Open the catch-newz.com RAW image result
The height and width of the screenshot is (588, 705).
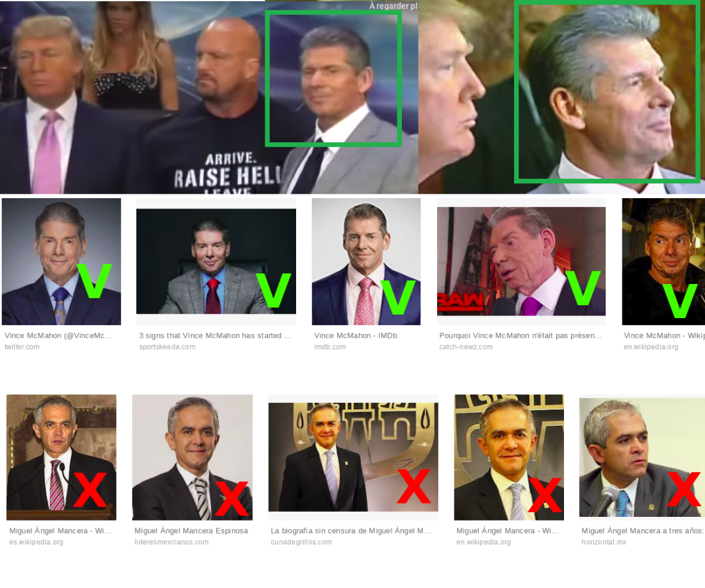(x=521, y=262)
